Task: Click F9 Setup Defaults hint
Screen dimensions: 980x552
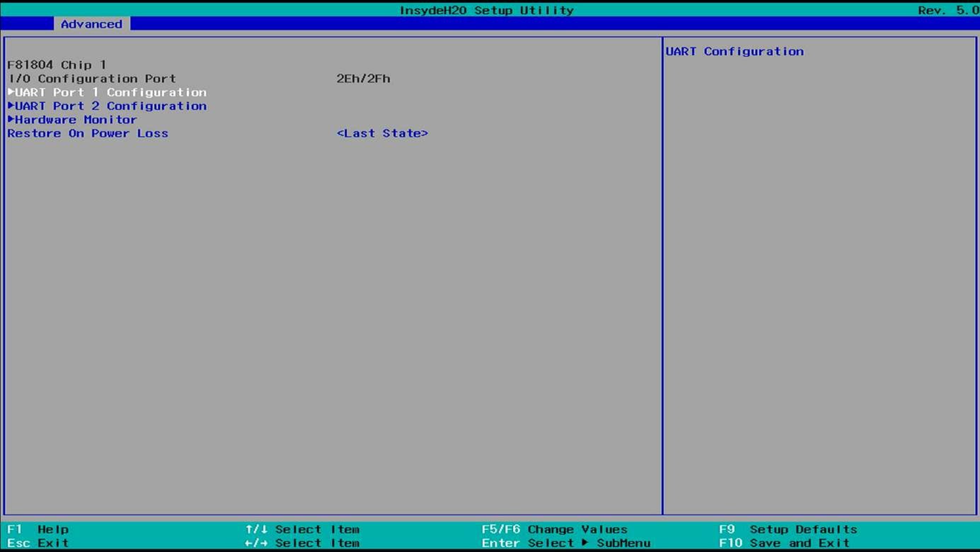Action: pos(788,529)
